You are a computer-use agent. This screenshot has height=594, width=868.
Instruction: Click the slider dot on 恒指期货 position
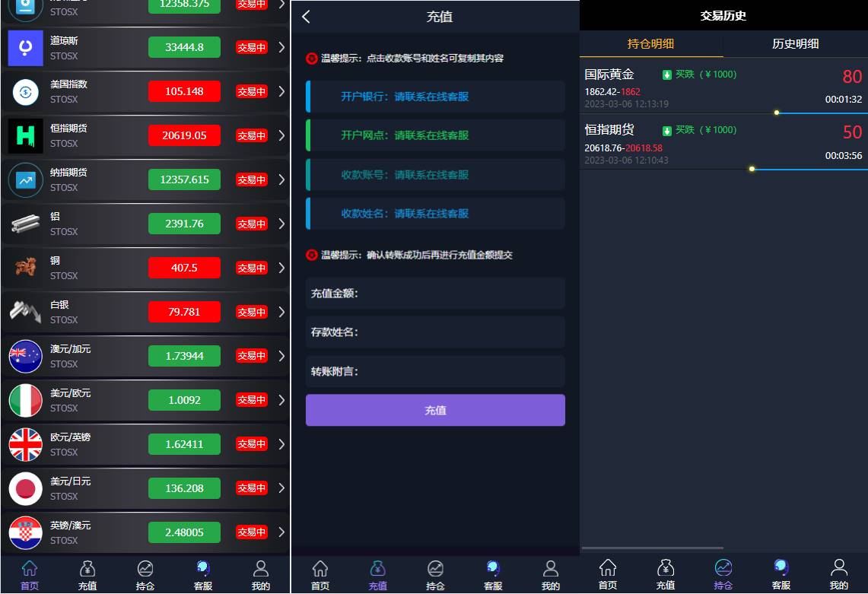tap(752, 169)
